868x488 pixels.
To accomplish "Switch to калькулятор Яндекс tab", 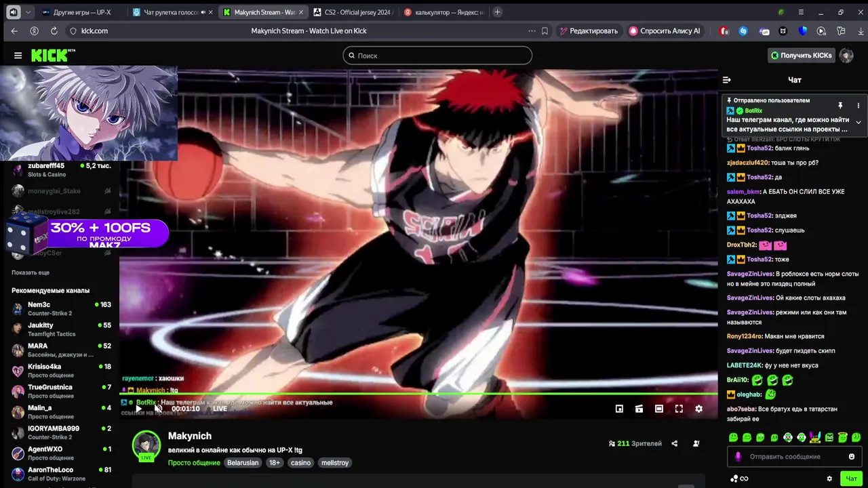I will 444,12.
